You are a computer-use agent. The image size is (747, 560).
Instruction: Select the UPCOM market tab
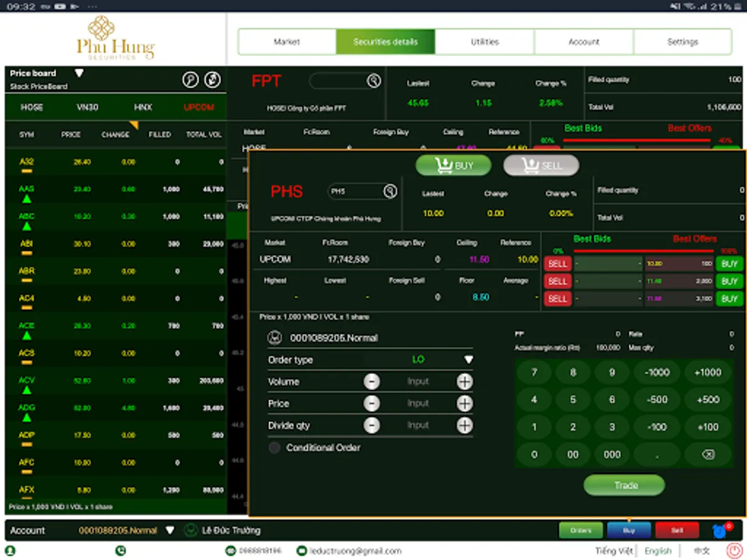tap(198, 107)
